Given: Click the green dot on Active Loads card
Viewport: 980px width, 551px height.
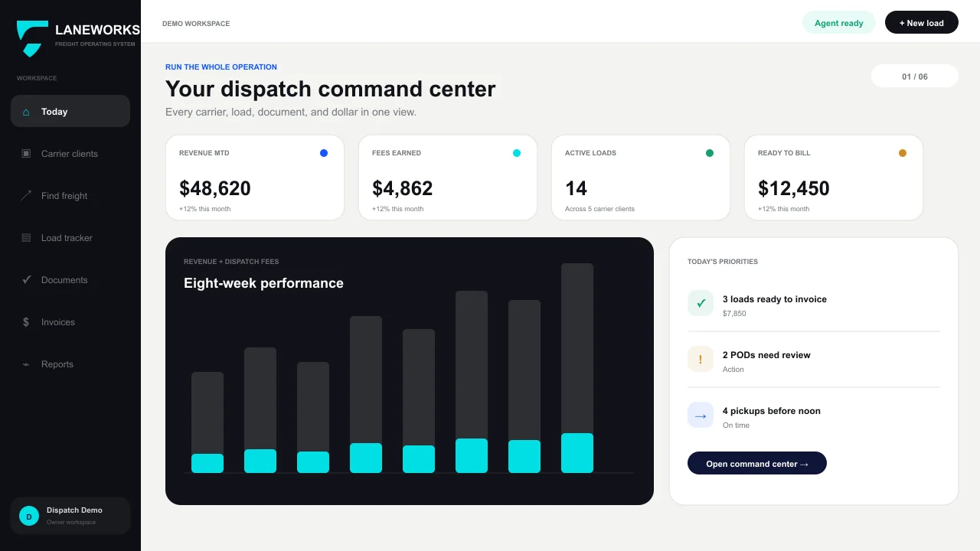Looking at the screenshot, I should 710,153.
